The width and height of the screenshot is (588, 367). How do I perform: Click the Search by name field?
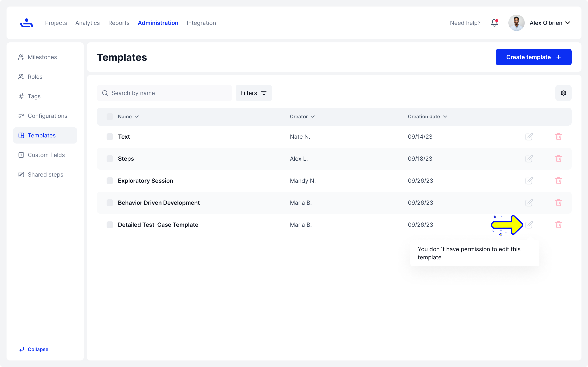168,93
